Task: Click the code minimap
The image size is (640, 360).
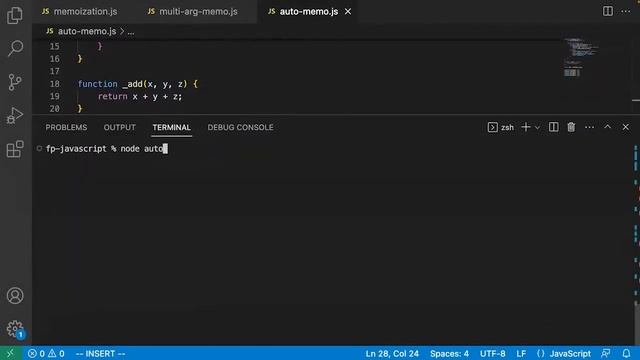Action: click(x=581, y=57)
